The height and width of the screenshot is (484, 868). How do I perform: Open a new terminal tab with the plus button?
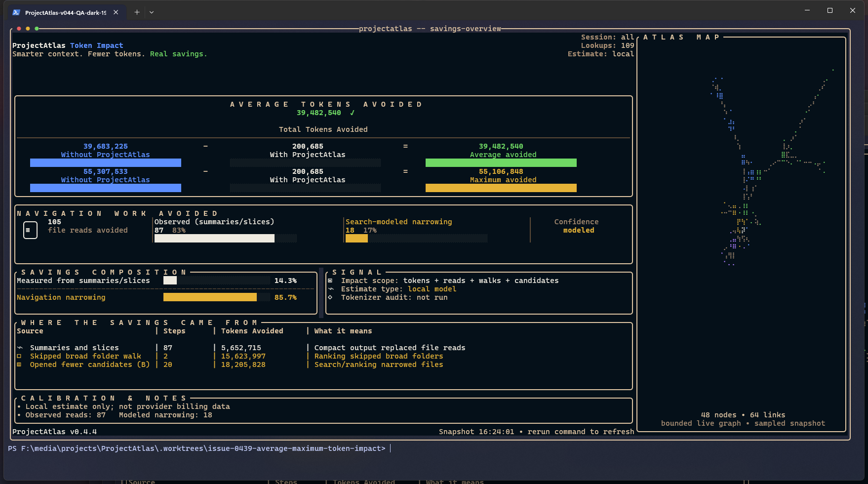point(137,12)
